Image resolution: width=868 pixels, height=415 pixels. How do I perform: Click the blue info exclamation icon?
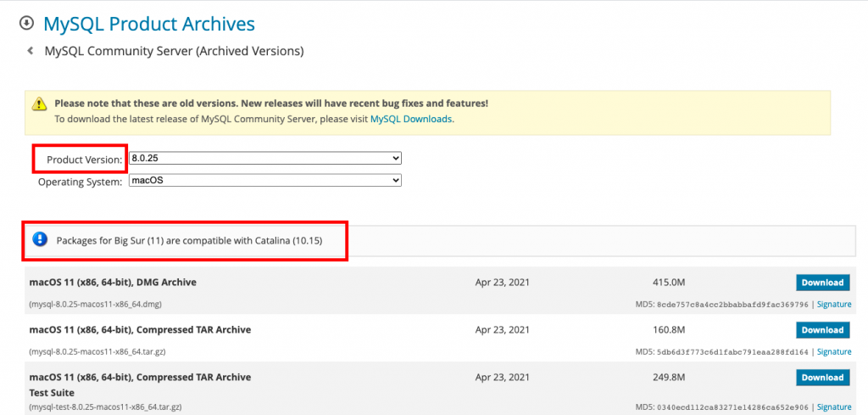pos(41,239)
